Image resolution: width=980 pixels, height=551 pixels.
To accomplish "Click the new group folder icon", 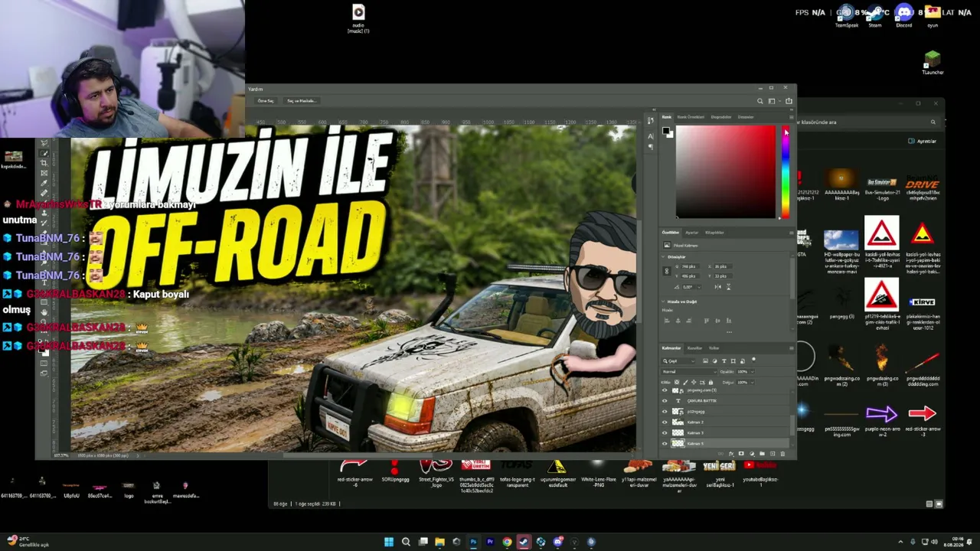I will 761,454.
